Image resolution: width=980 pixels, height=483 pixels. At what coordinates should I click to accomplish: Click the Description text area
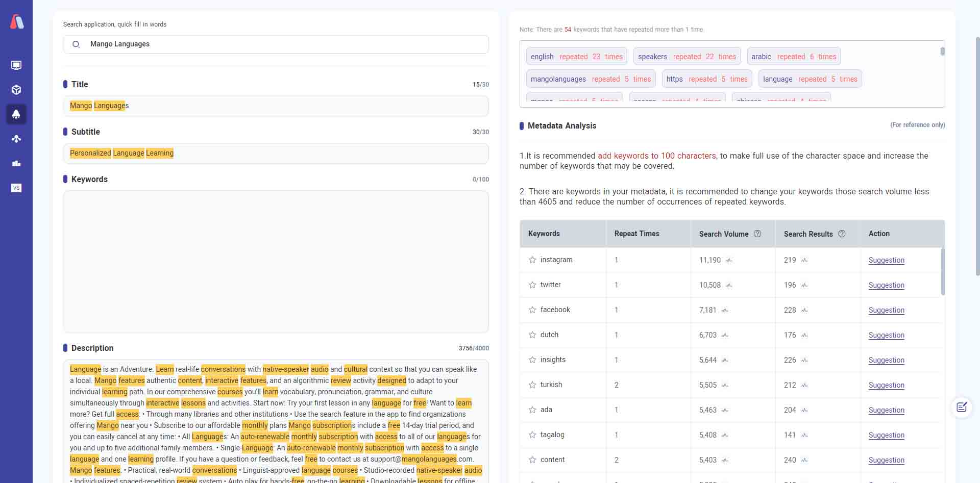click(x=276, y=422)
